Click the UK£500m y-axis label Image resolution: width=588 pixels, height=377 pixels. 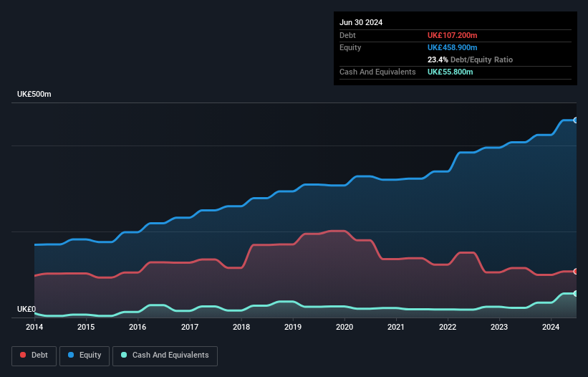[x=34, y=94]
